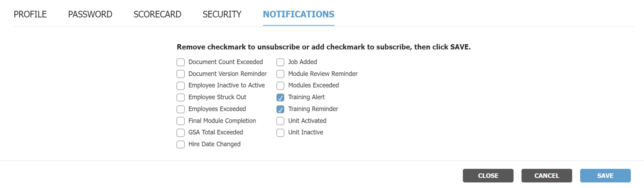644x188 pixels.
Task: Subscribe to Employee Inactive to Active
Action: (x=181, y=86)
